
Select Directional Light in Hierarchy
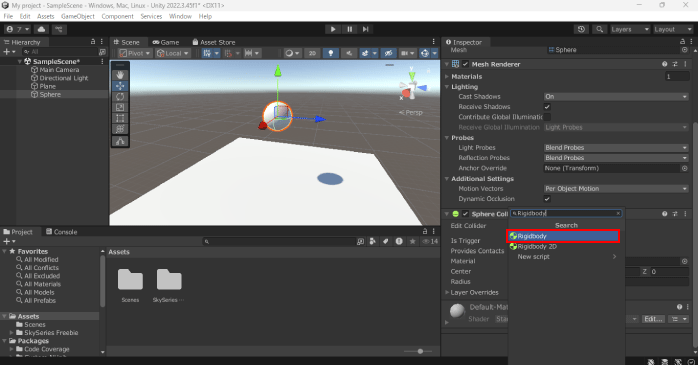(64, 78)
